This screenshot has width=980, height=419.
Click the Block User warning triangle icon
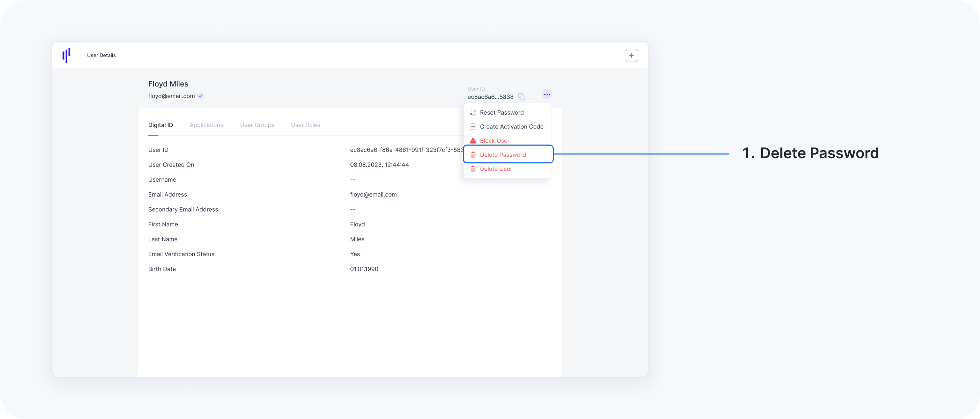473,141
